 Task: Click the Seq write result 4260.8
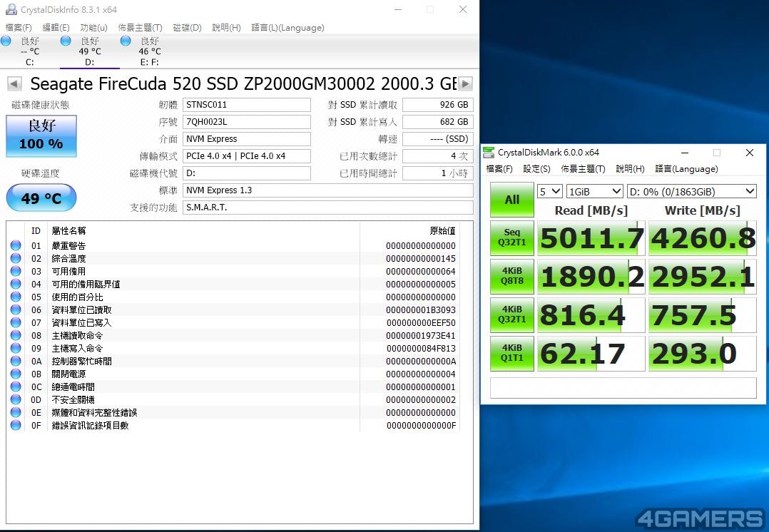[x=702, y=237]
